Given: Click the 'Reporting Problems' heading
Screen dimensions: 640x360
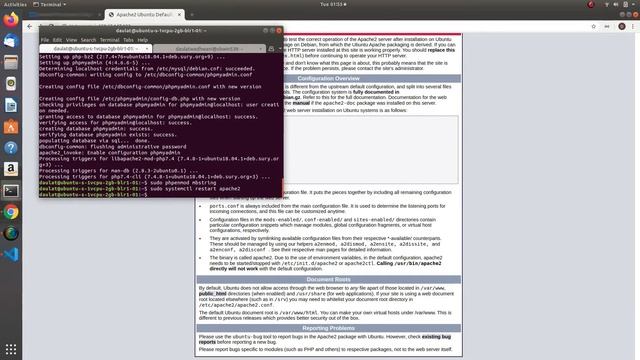Looking at the screenshot, I should coord(329,328).
